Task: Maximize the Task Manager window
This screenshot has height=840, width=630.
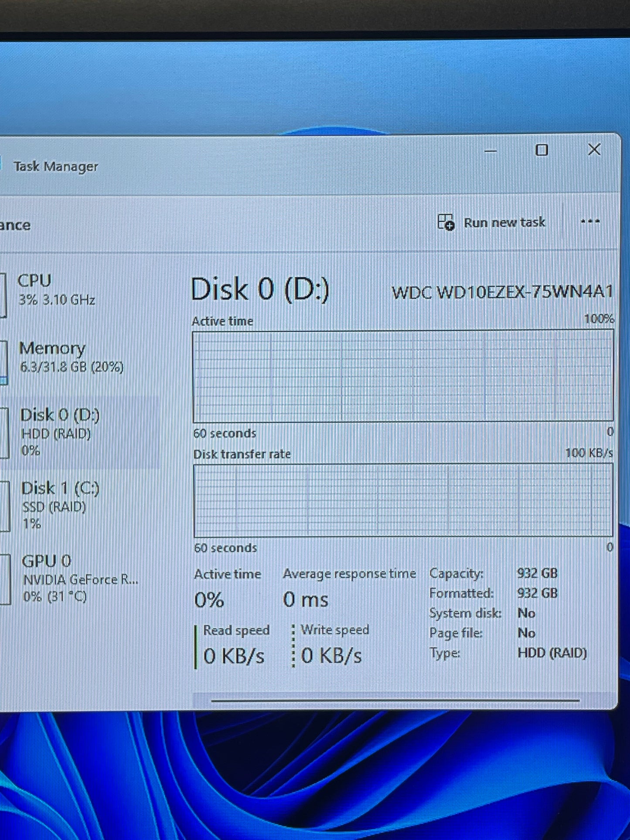Action: click(x=541, y=150)
